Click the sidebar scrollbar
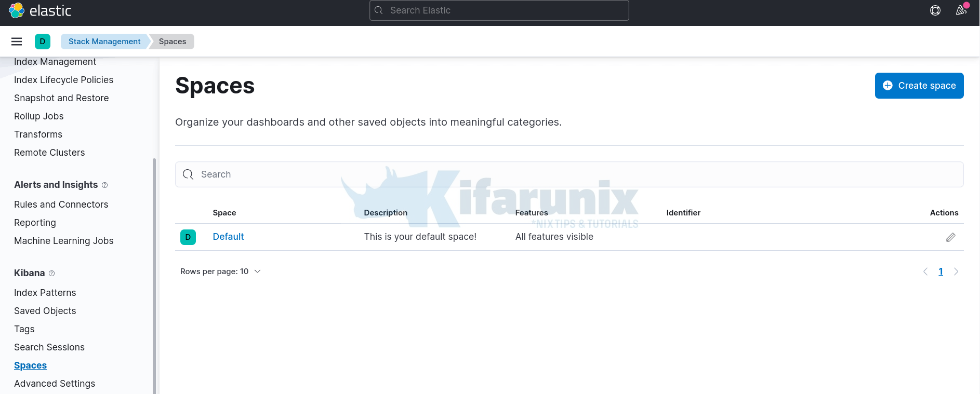Viewport: 980px width, 394px height. pos(154,276)
